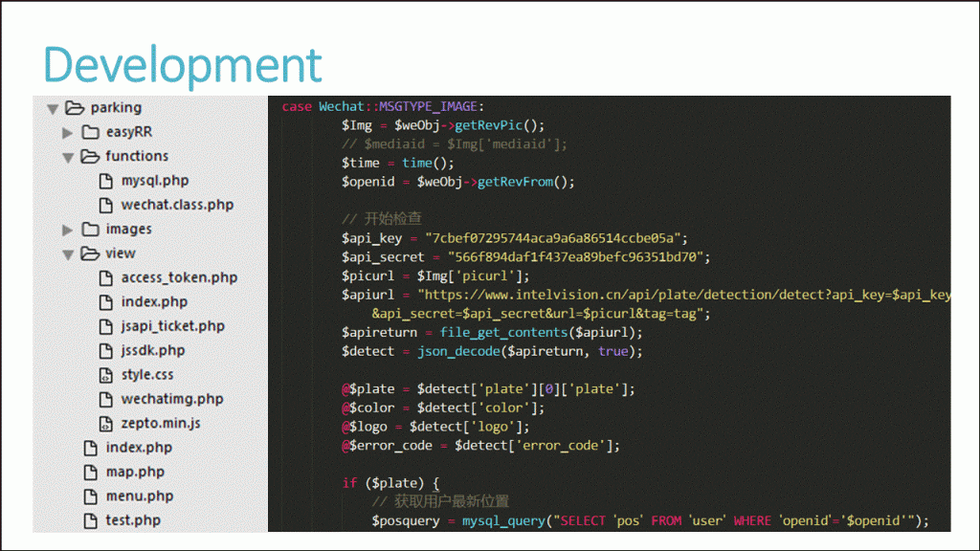The image size is (980, 551).
Task: Click the map.php file icon
Action: tap(91, 473)
